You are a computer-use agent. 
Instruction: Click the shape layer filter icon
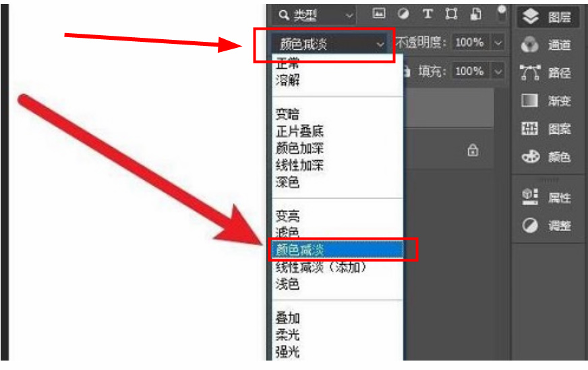pos(451,14)
